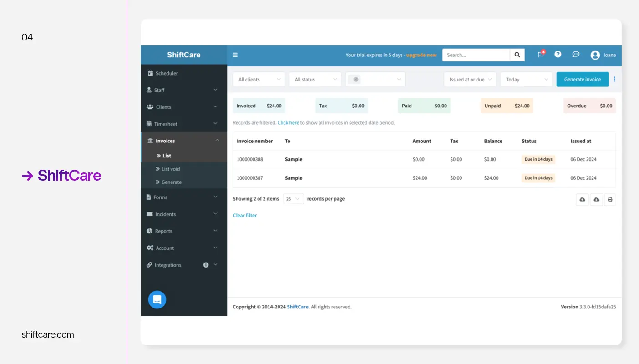Screen dimensions: 639x364
Task: Click the cloud download icon
Action: click(596, 199)
